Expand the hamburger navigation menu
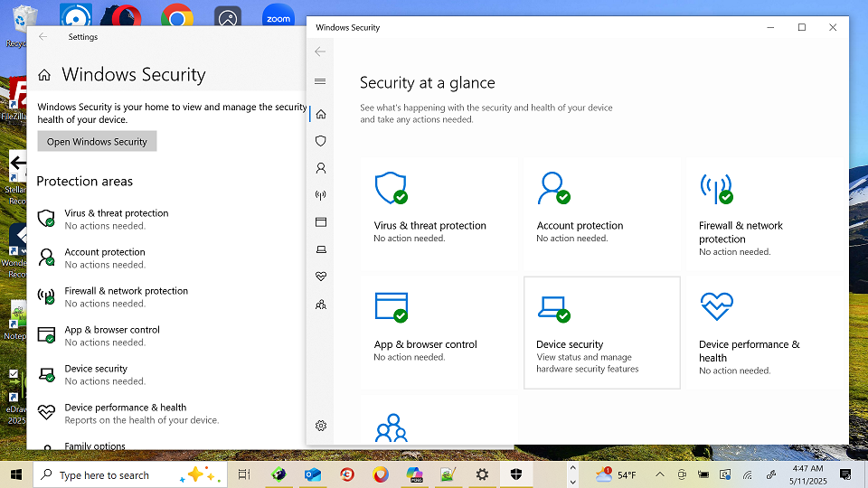This screenshot has width=868, height=488. (320, 82)
